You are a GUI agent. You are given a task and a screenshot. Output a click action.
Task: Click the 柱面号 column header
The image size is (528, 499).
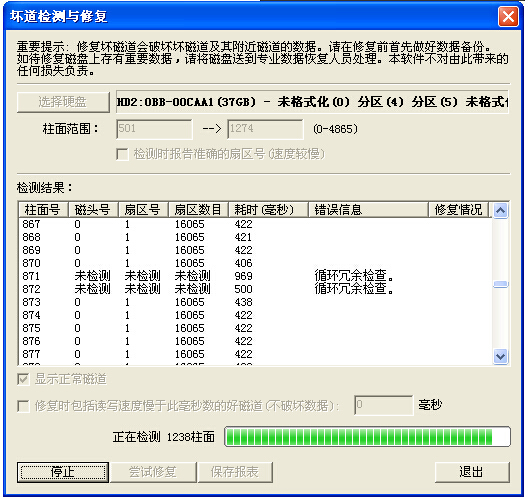click(x=43, y=210)
